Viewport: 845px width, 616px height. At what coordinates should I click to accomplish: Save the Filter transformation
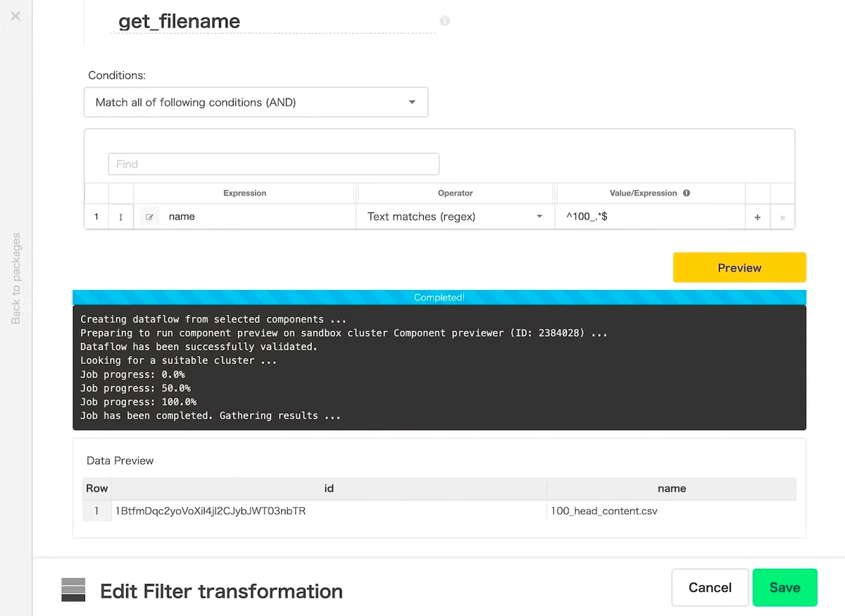pyautogui.click(x=784, y=587)
